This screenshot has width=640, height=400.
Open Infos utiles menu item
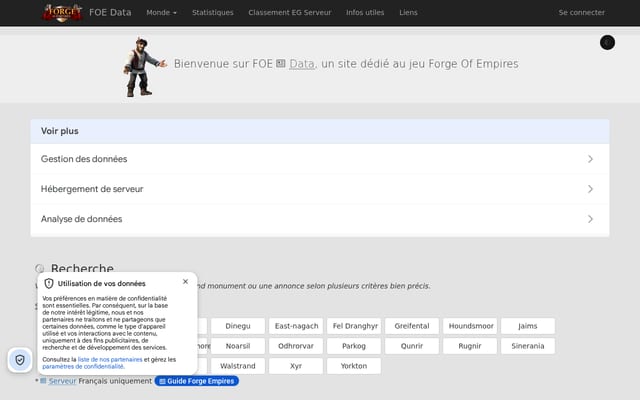click(x=365, y=13)
